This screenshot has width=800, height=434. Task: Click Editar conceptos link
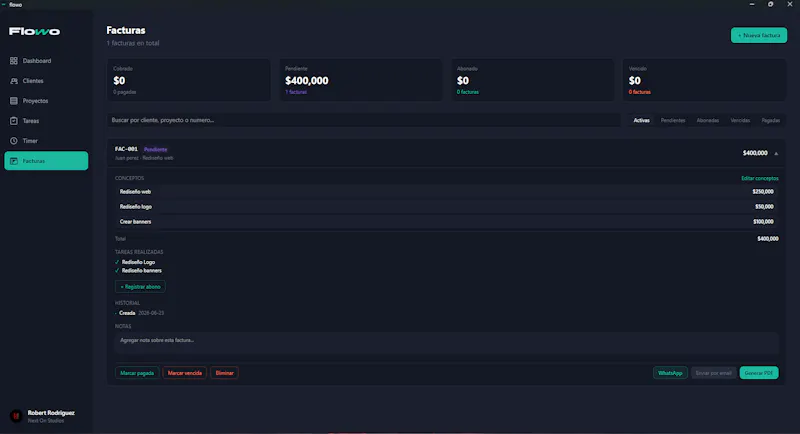click(x=760, y=178)
